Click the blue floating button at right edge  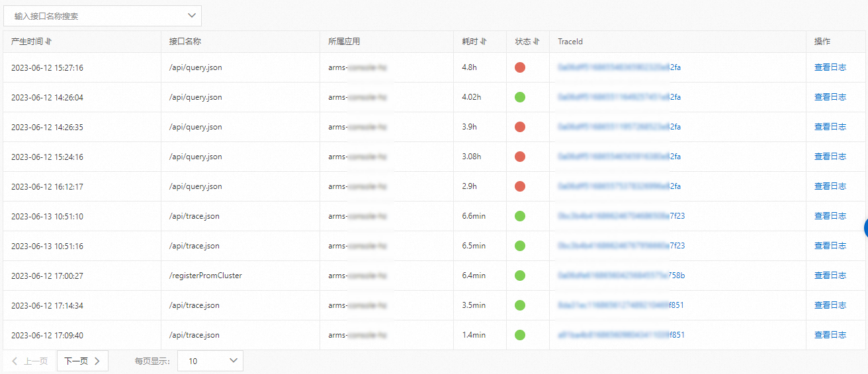[x=866, y=228]
